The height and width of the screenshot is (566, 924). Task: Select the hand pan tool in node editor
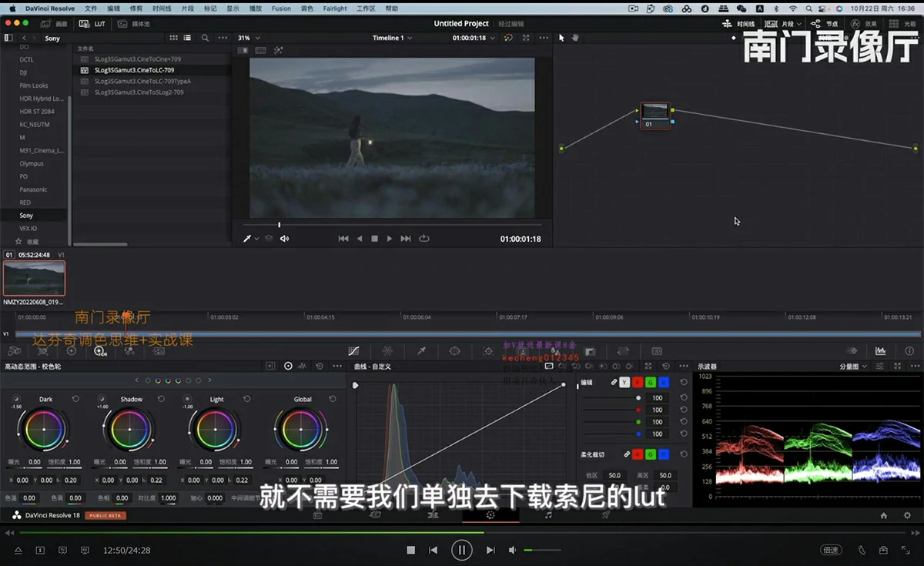574,38
